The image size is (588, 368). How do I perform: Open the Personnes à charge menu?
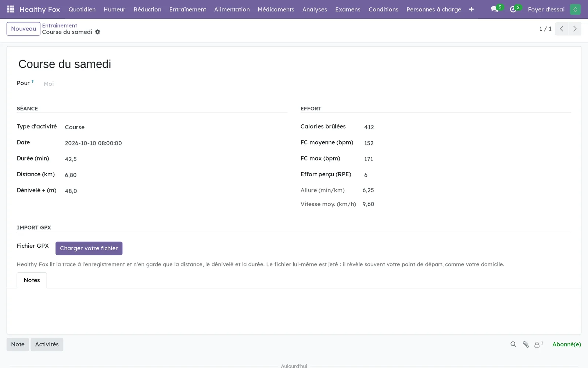tap(434, 9)
